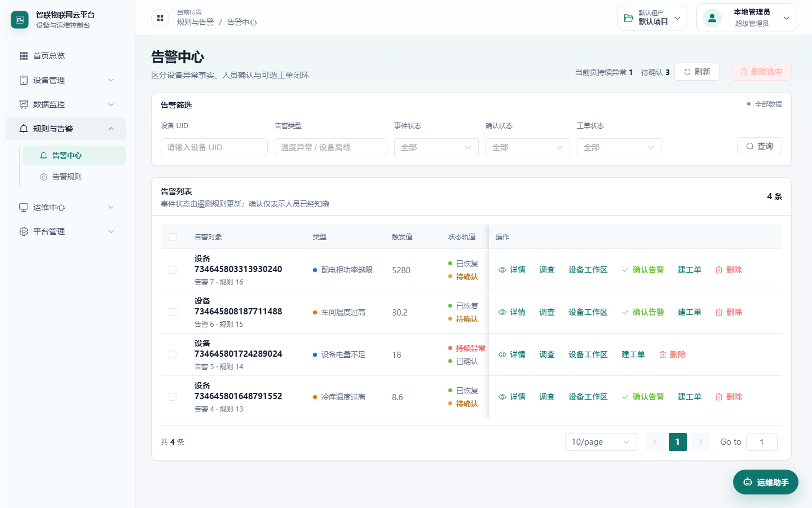Focus the 设备 UID input field

pos(214,147)
